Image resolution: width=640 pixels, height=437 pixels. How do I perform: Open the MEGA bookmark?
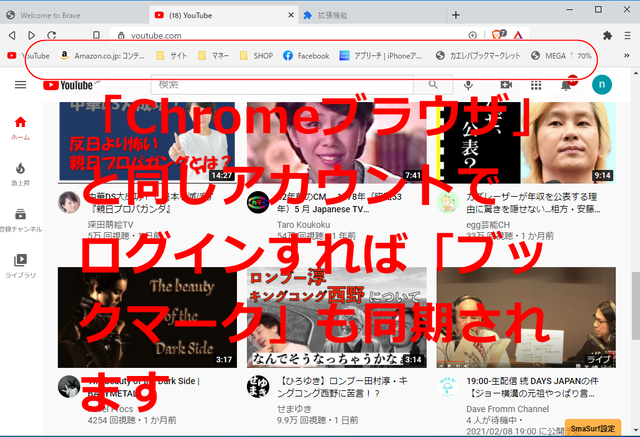tap(561, 55)
